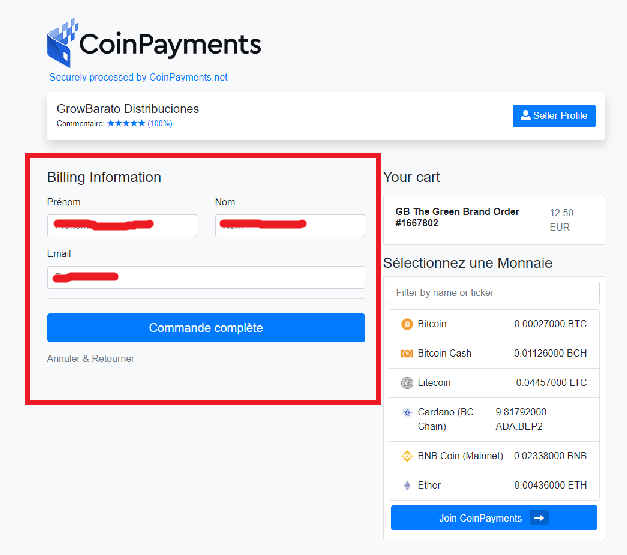Click the CoinPayments logo icon
The width and height of the screenshot is (627, 555).
pyautogui.click(x=62, y=43)
